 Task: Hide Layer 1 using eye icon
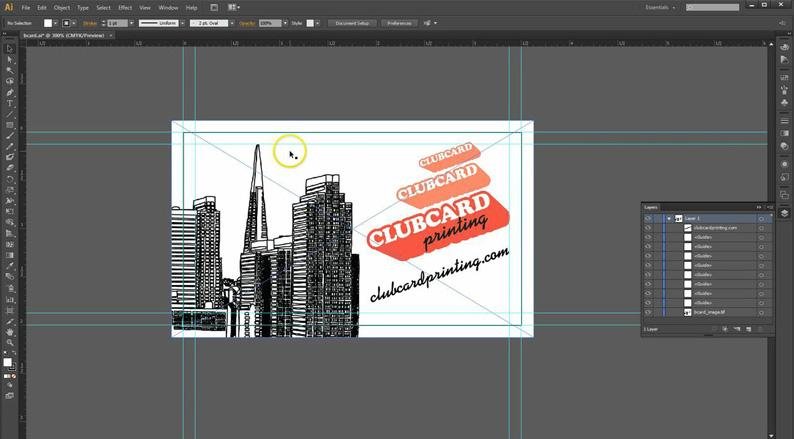(x=648, y=218)
